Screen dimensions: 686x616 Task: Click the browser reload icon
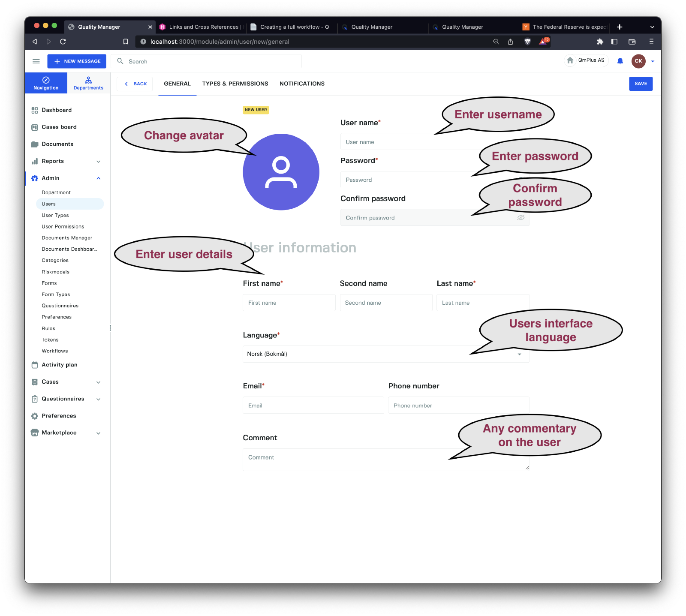point(63,42)
